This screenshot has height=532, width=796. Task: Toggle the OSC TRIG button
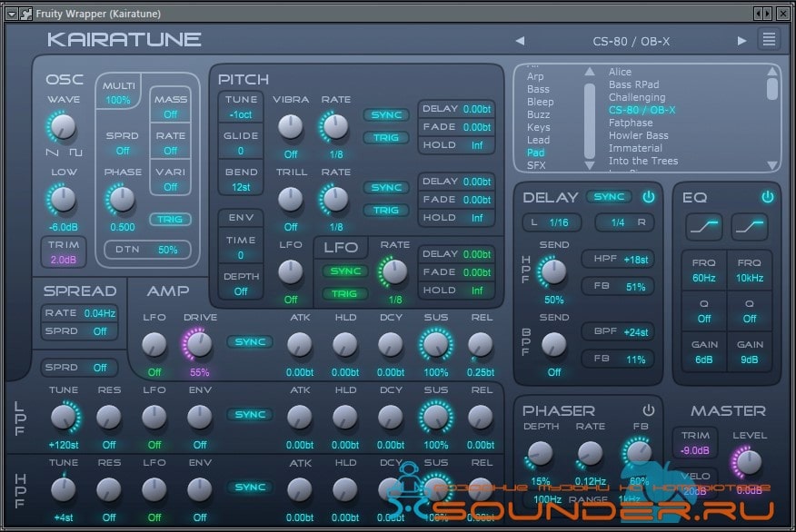point(170,219)
